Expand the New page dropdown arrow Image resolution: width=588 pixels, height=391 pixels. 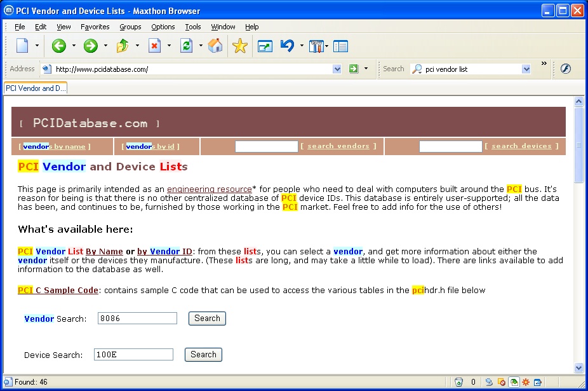pyautogui.click(x=37, y=46)
